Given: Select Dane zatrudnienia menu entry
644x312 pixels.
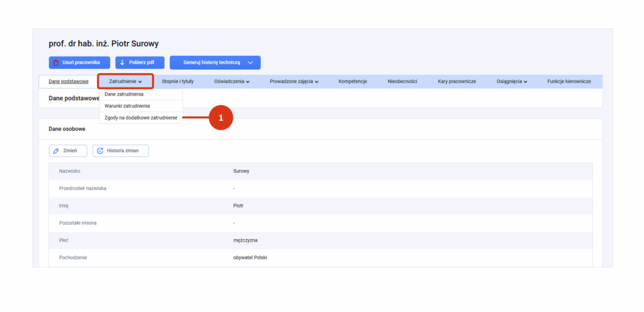Looking at the screenshot, I should click(141, 94).
